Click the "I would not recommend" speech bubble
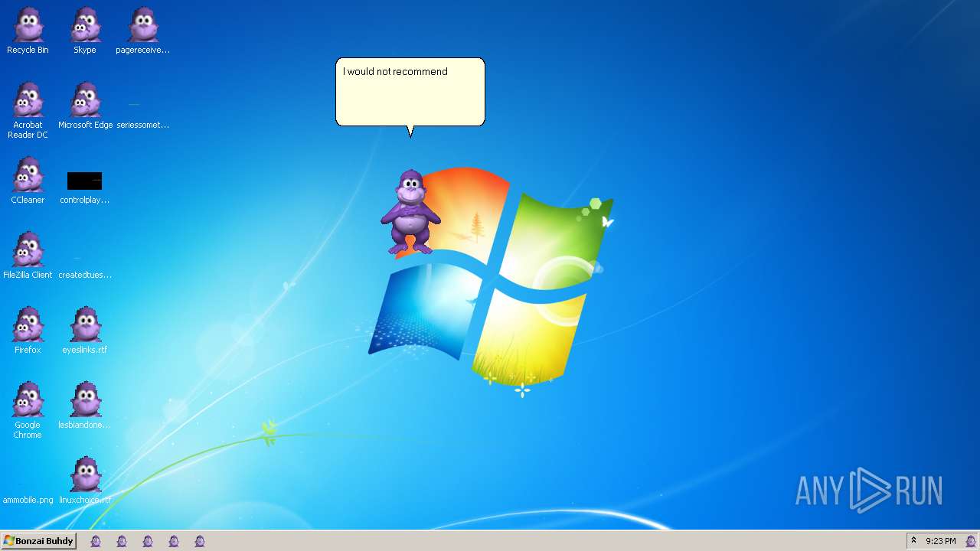980x551 pixels. [x=410, y=92]
